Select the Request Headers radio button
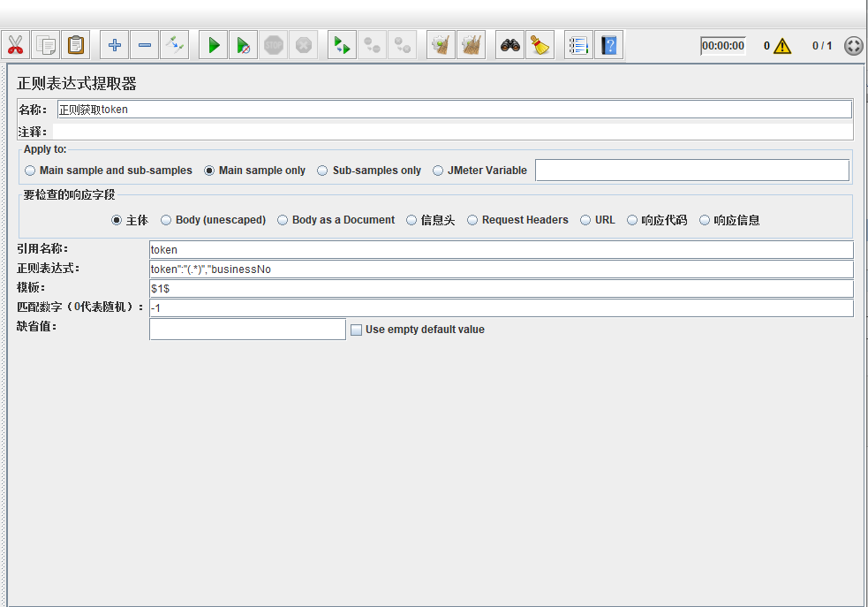 (x=472, y=220)
